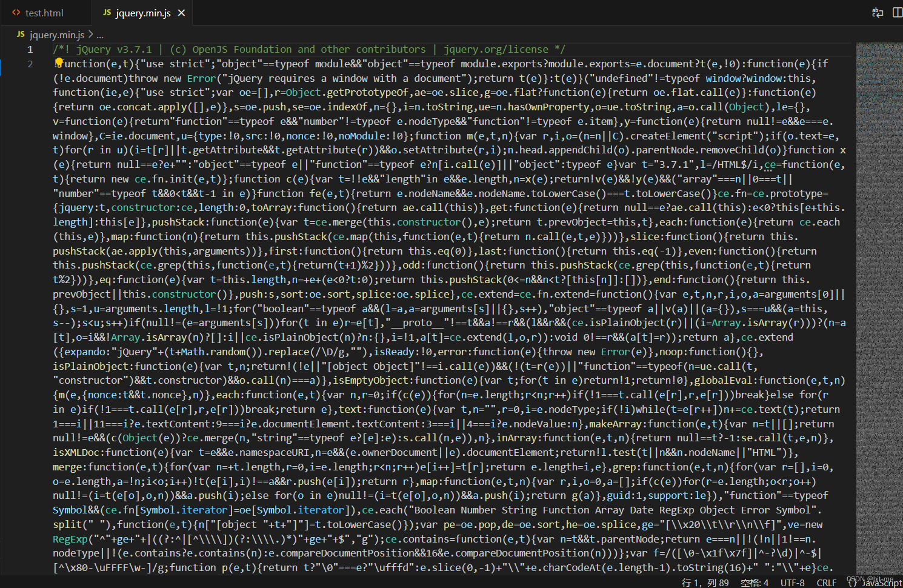Change line ending sequence via CRLF
Screen dimensions: 903x588
pyautogui.click(x=827, y=583)
